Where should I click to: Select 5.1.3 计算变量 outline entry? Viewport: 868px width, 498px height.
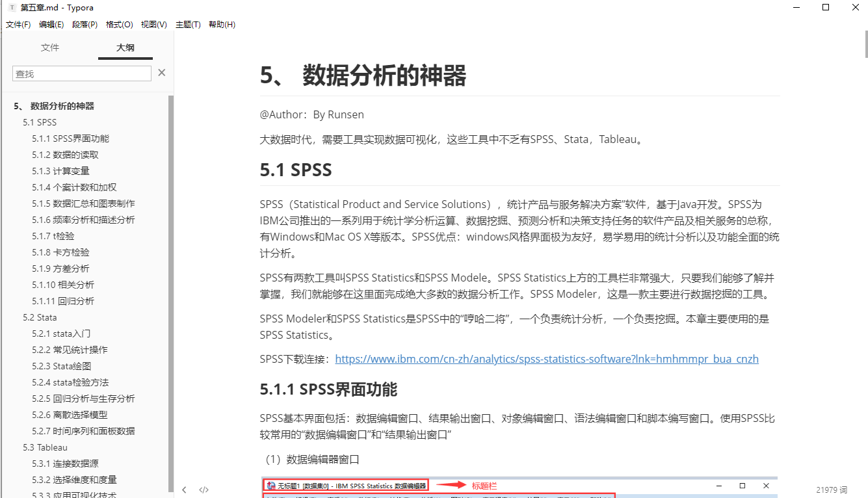[x=61, y=171]
